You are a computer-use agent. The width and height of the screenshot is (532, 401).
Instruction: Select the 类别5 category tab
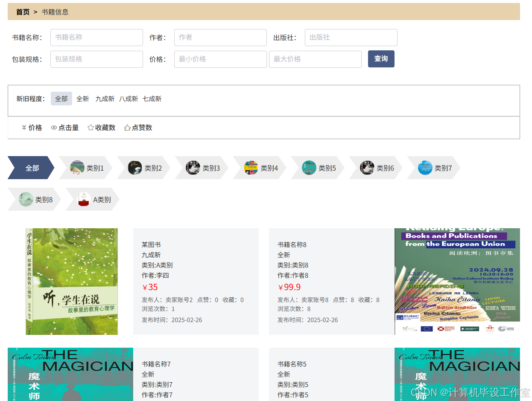(x=318, y=168)
